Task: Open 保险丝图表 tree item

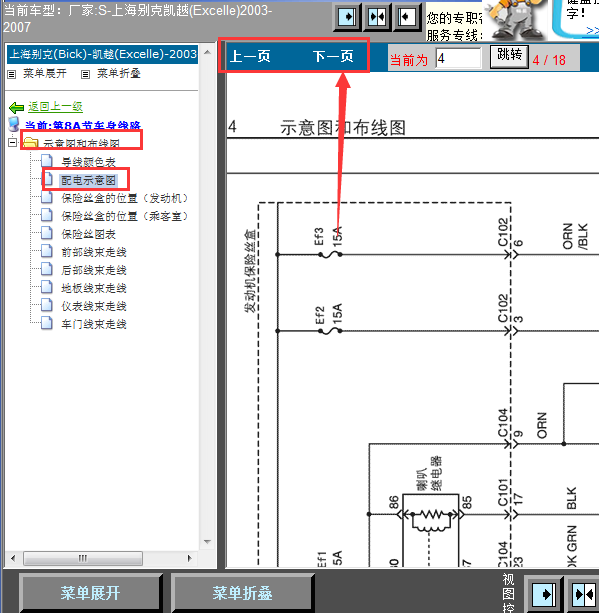Action: point(88,234)
